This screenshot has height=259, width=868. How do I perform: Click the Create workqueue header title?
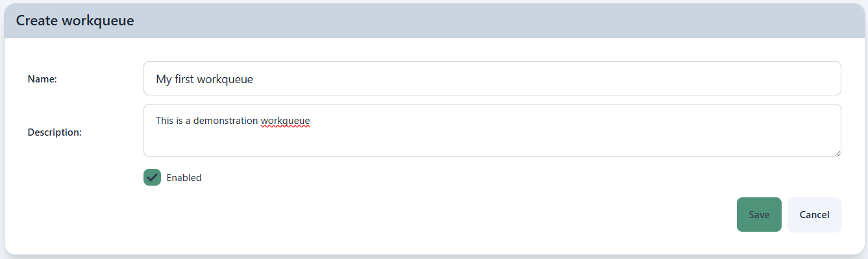pos(75,21)
